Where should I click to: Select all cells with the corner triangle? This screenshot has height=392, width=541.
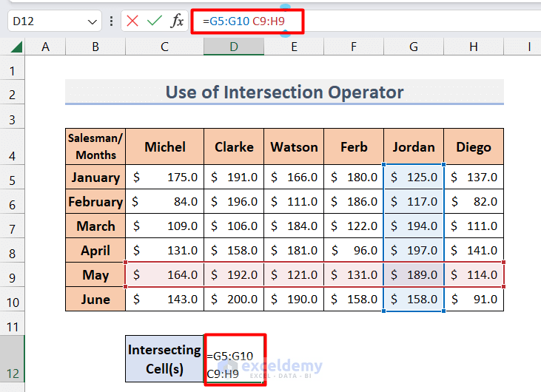[x=16, y=47]
